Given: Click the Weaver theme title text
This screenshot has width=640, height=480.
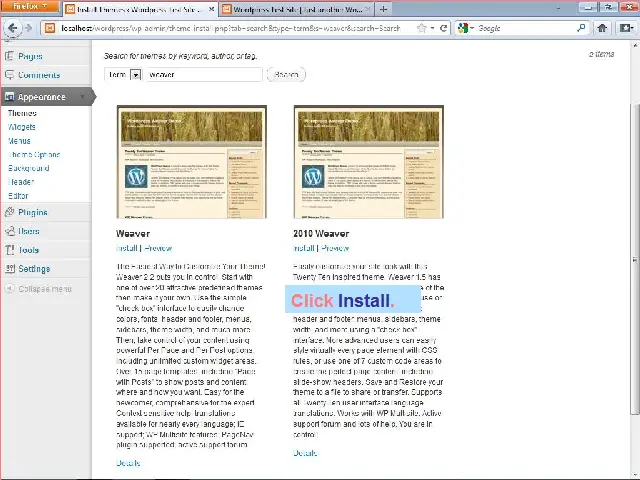Looking at the screenshot, I should (133, 233).
